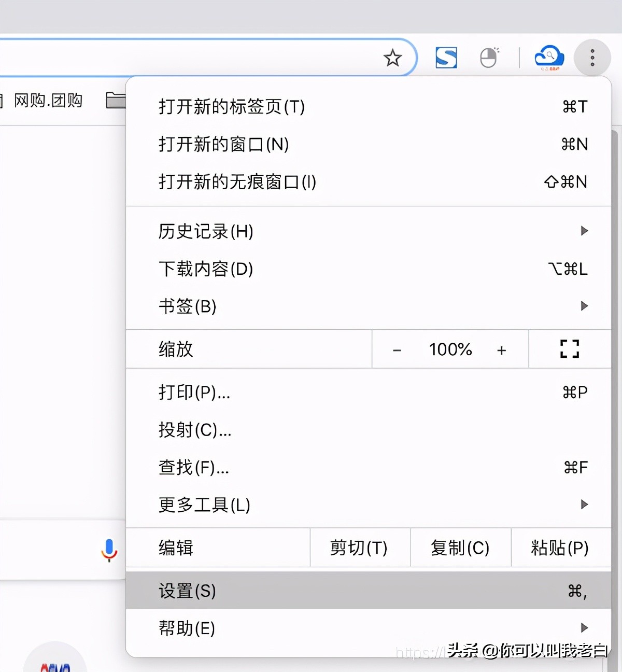
Task: Click the mouse-shaped extension icon
Action: pos(488,58)
